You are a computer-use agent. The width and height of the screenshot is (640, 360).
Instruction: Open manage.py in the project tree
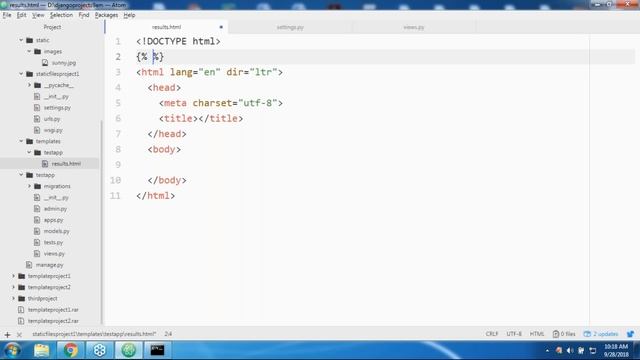click(x=49, y=265)
